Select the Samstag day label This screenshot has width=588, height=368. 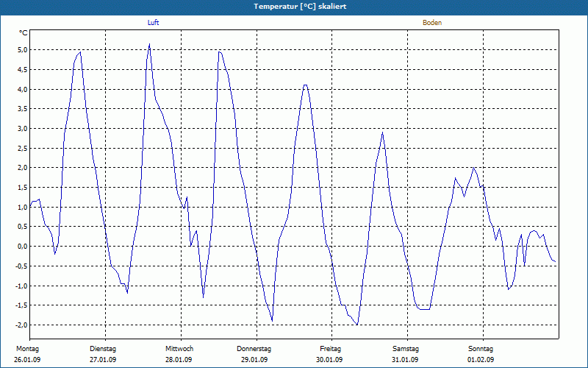(x=406, y=349)
